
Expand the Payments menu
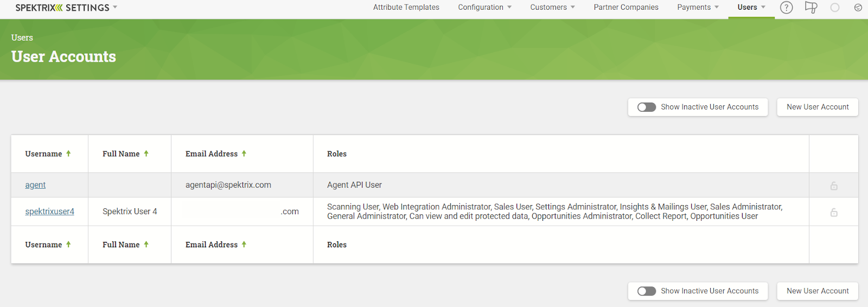[x=698, y=7]
